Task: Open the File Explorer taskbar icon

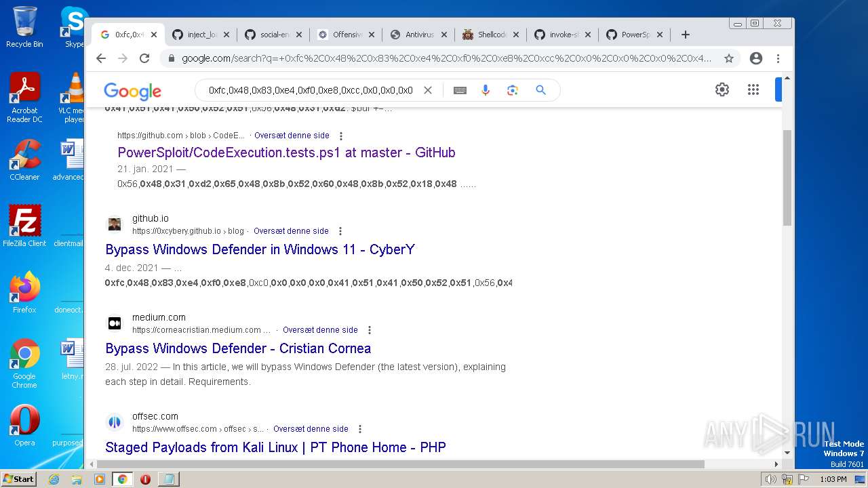Action: [77, 479]
